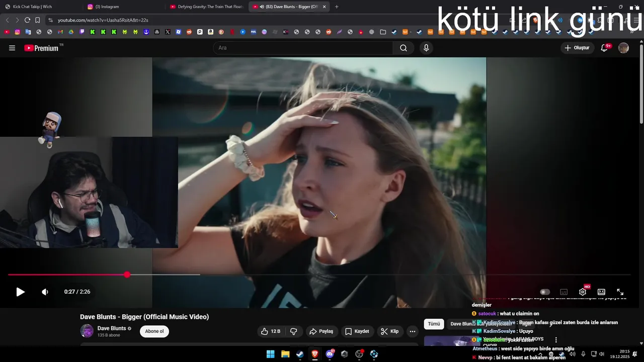Focus the Ara search input field

click(x=303, y=48)
